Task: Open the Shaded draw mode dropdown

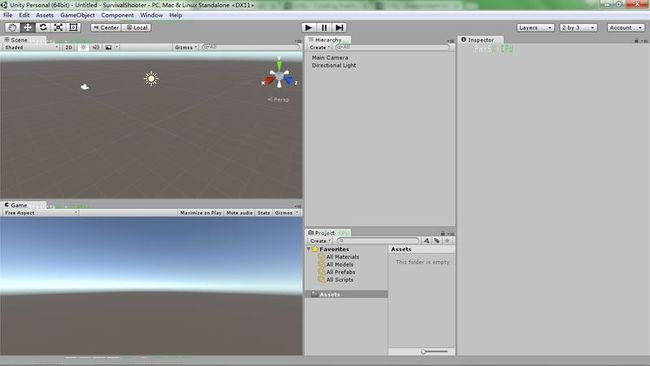Action: point(31,47)
